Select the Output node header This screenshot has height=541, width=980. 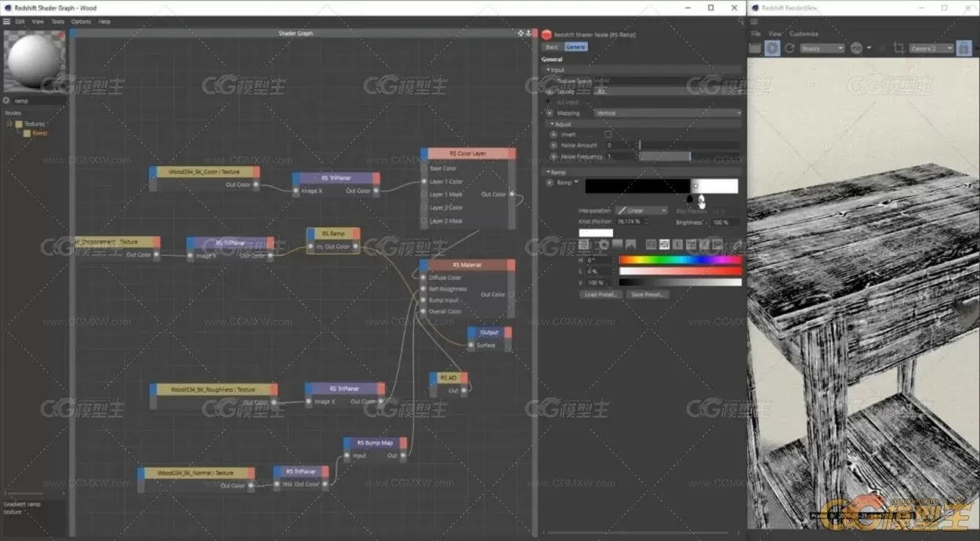(x=489, y=332)
